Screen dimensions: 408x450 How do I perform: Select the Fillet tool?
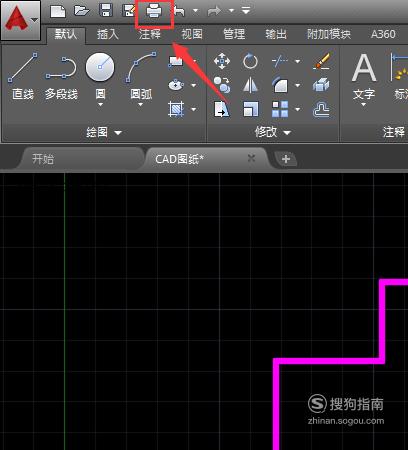click(280, 85)
